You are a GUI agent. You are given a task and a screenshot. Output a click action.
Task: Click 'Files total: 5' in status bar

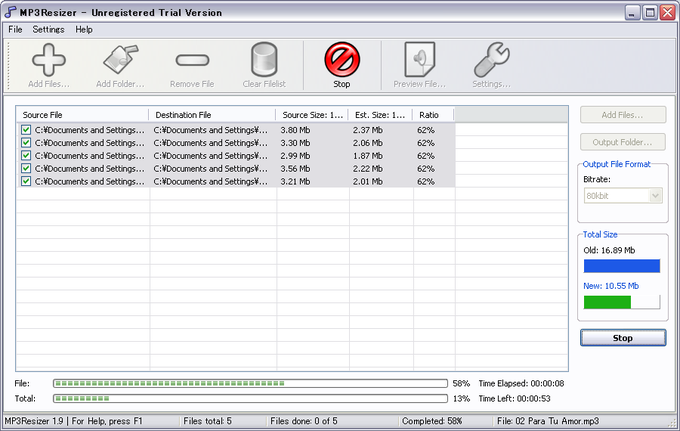(207, 421)
